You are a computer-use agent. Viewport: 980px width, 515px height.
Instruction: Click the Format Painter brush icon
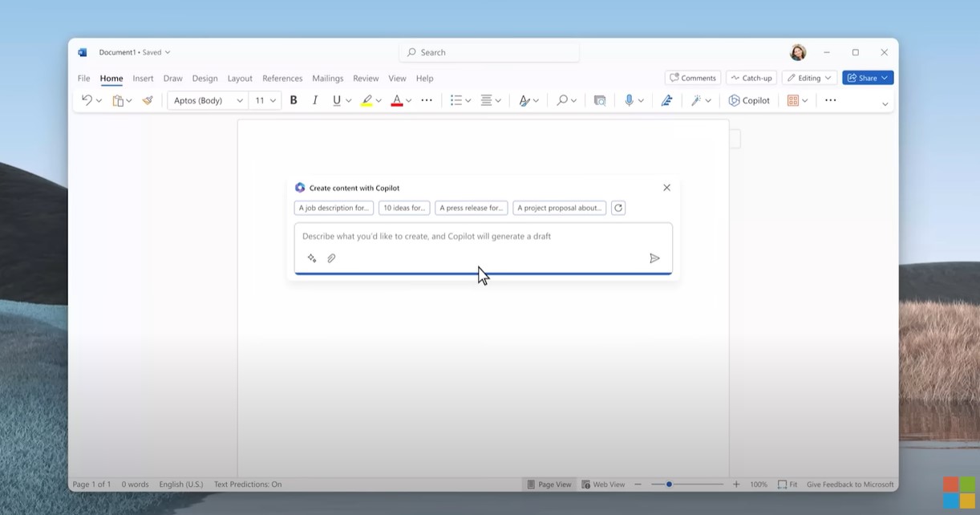(148, 100)
